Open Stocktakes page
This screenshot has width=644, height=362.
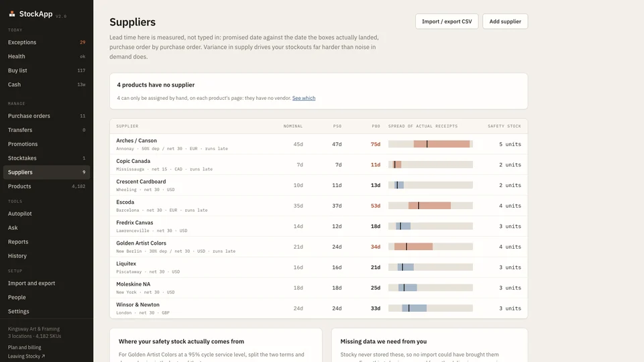46,158
